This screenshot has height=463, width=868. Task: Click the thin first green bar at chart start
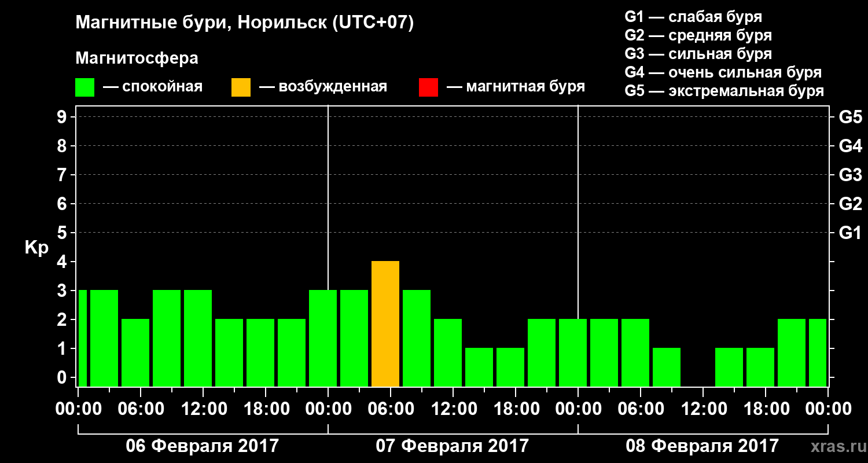click(82, 338)
